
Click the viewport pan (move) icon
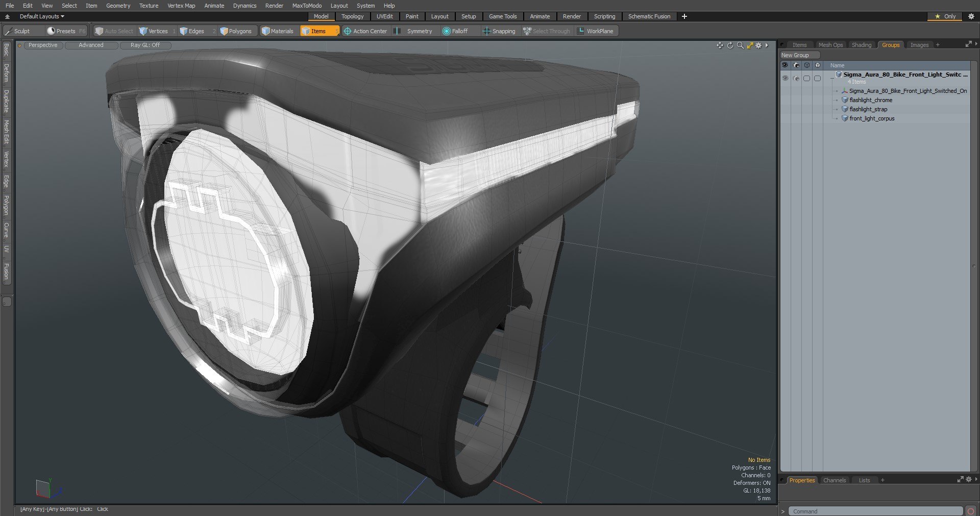[720, 45]
